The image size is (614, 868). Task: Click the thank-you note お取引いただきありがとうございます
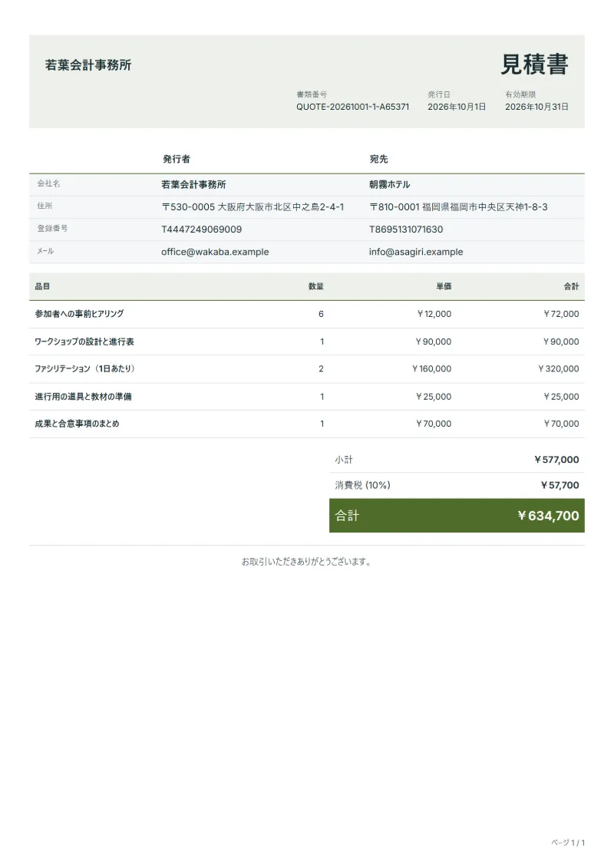[x=306, y=561]
